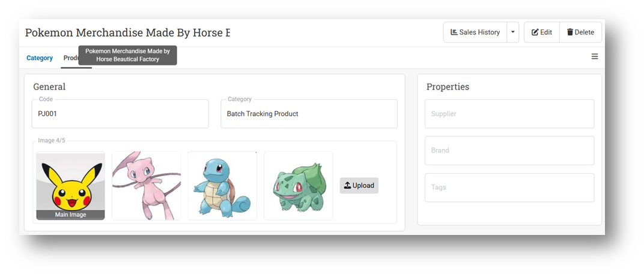Switch to the Category tab
Image resolution: width=644 pixels, height=274 pixels.
(x=40, y=58)
